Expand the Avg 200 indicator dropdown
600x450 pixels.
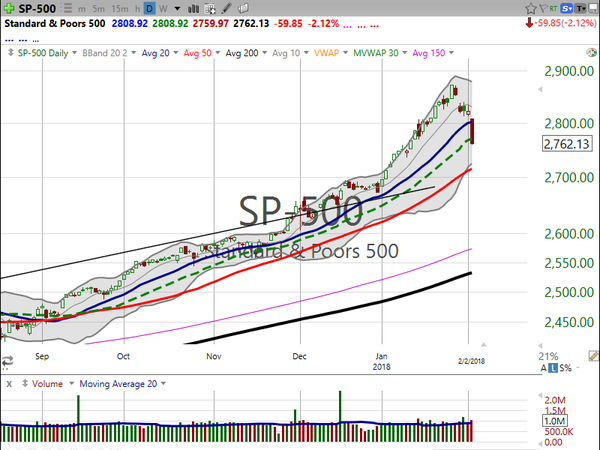point(264,52)
